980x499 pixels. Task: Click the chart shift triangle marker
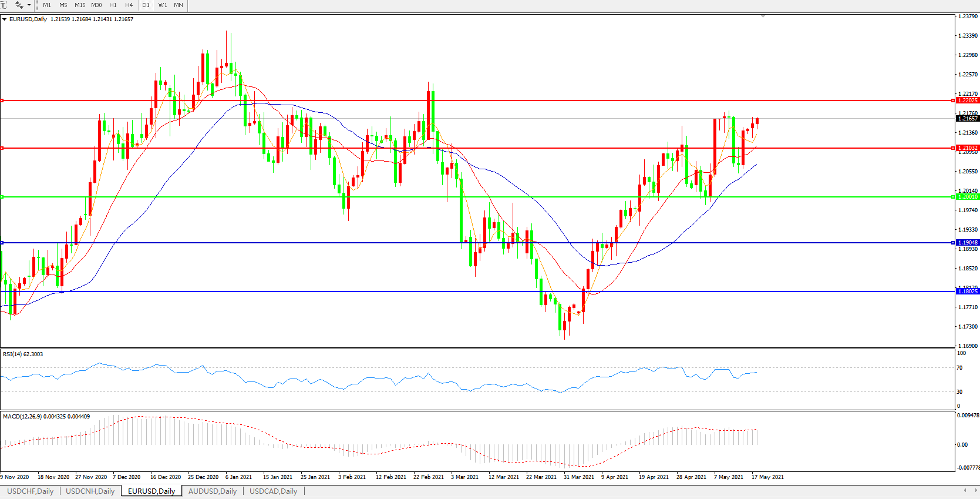pos(763,16)
